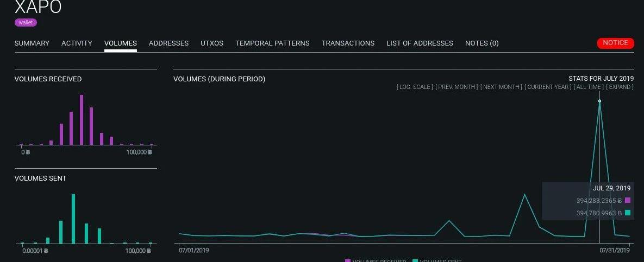
Task: Switch to the Activity tab
Action: pos(77,43)
